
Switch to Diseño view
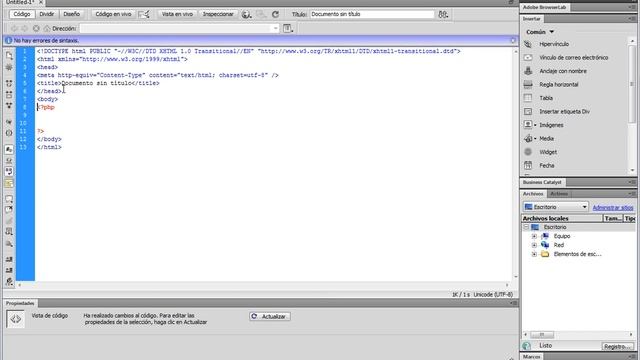[x=71, y=14]
